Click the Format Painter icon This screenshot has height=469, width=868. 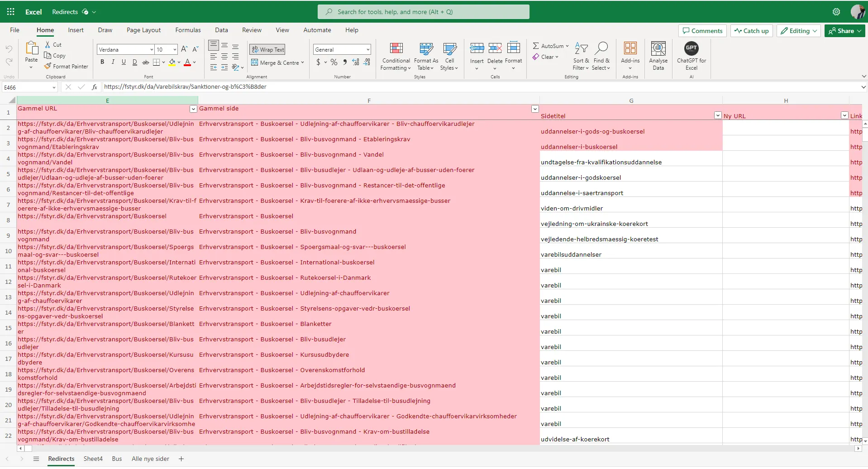click(48, 67)
